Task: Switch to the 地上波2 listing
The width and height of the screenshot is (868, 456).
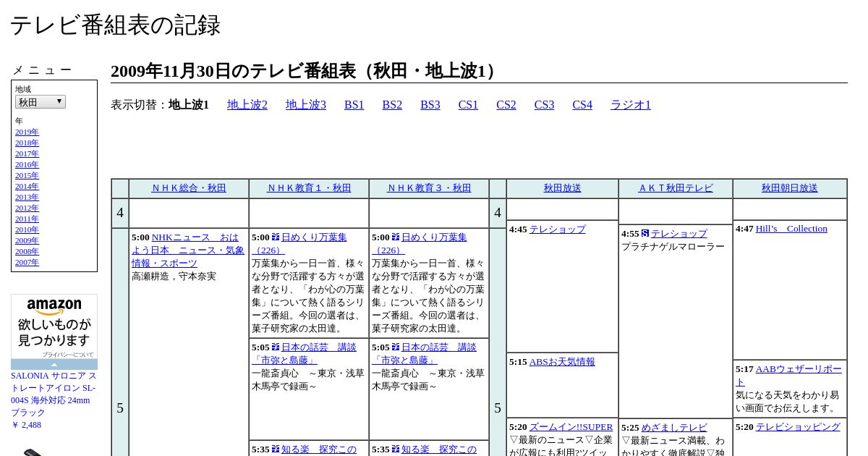Action: (247, 104)
